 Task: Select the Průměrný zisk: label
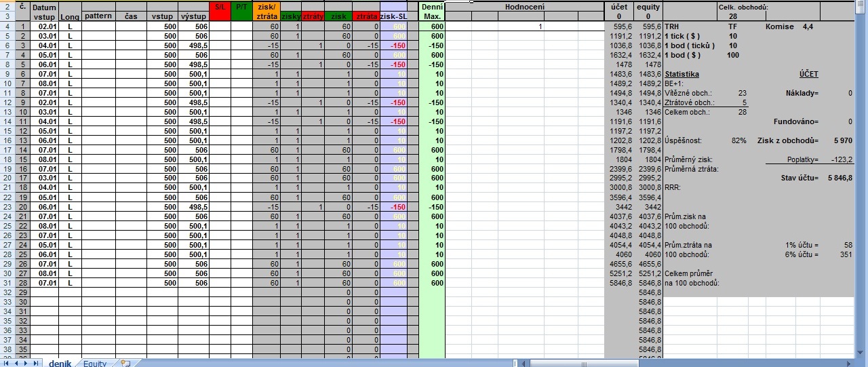(x=689, y=159)
